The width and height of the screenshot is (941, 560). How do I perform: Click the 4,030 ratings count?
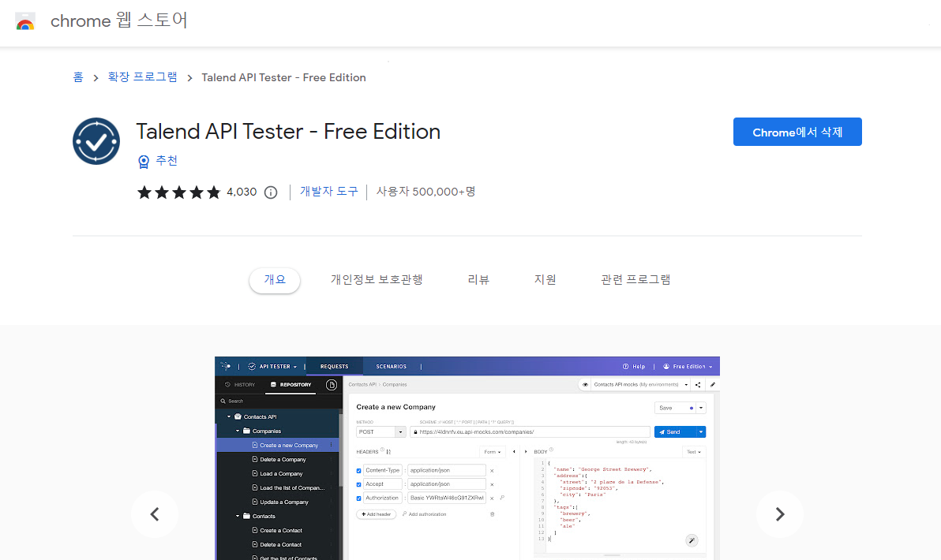[x=242, y=192]
